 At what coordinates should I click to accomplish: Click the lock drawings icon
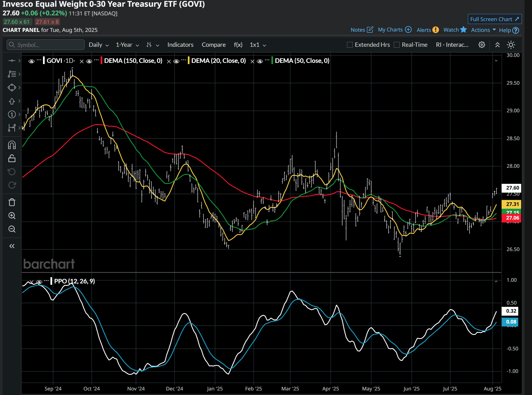click(12, 158)
